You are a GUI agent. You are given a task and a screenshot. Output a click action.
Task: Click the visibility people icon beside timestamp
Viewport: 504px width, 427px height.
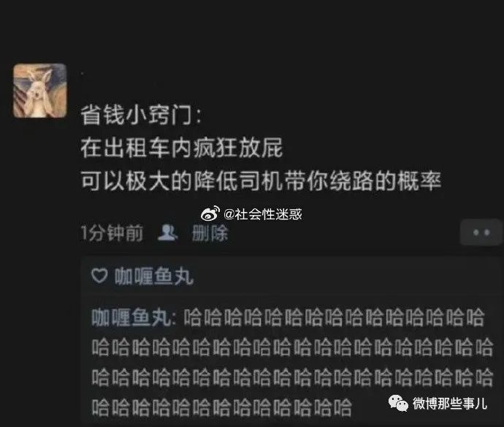(167, 233)
